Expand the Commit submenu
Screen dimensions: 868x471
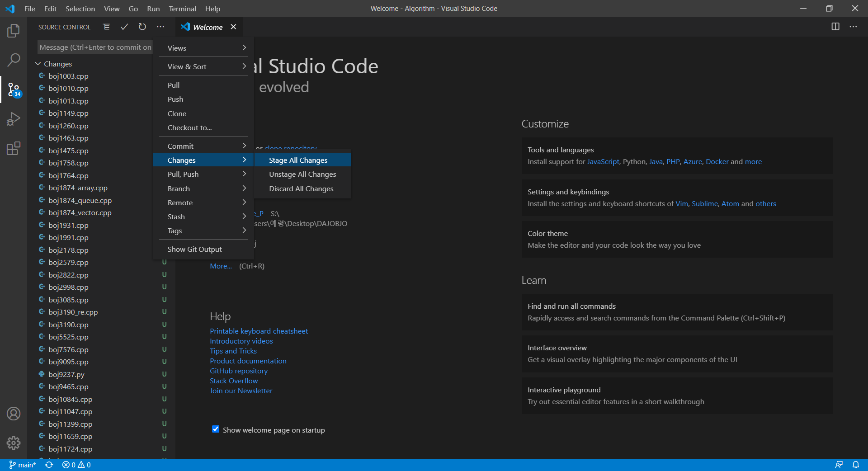(x=203, y=146)
